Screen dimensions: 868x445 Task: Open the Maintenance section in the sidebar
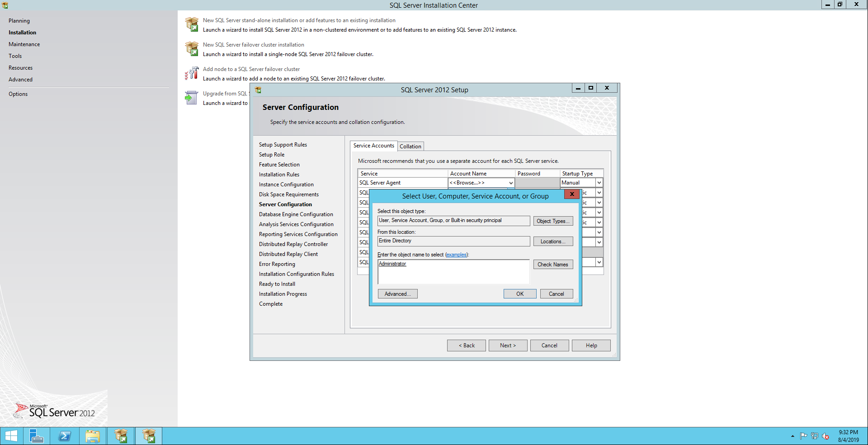coord(24,44)
